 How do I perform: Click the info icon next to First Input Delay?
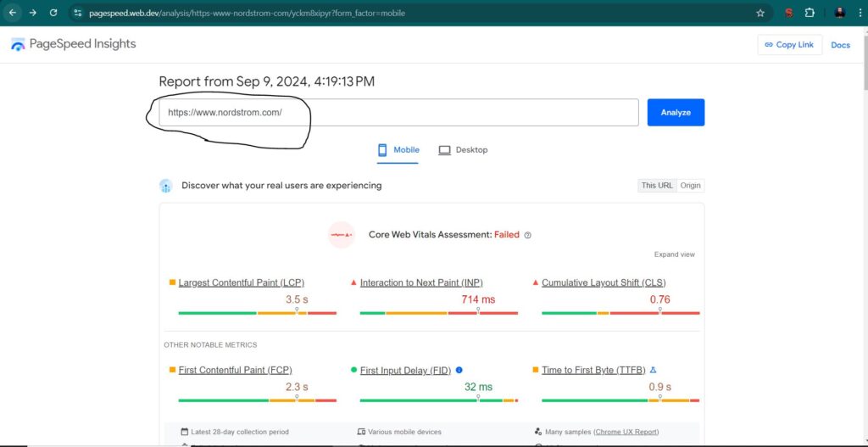pos(459,370)
